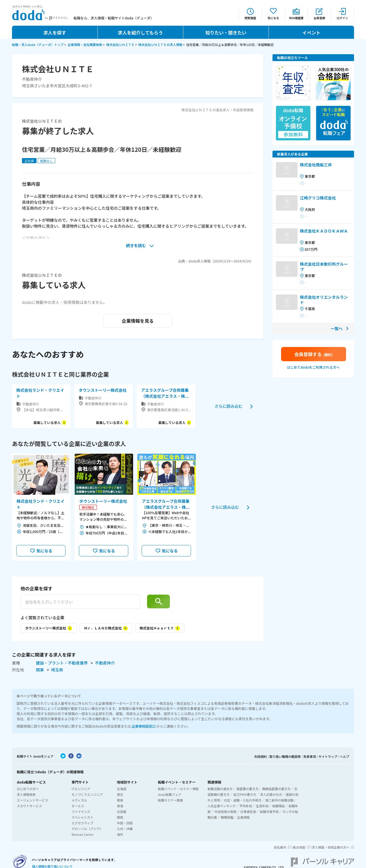Select the Mr. LAND株式会社 company chip
Screen dimensions: 366x868
click(106, 628)
